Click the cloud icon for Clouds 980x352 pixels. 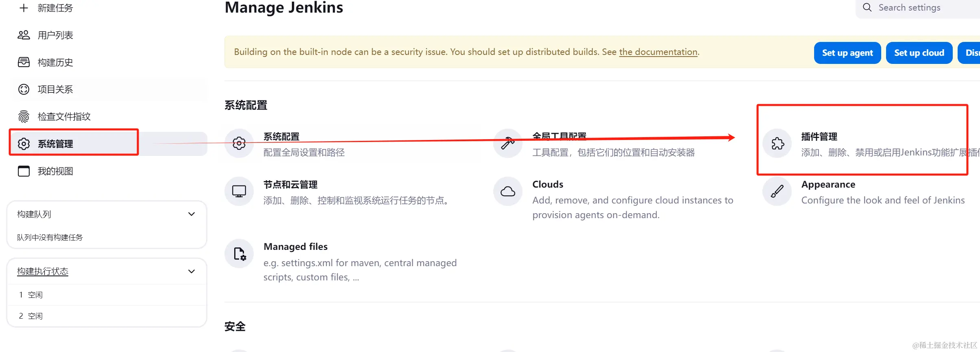click(x=508, y=191)
